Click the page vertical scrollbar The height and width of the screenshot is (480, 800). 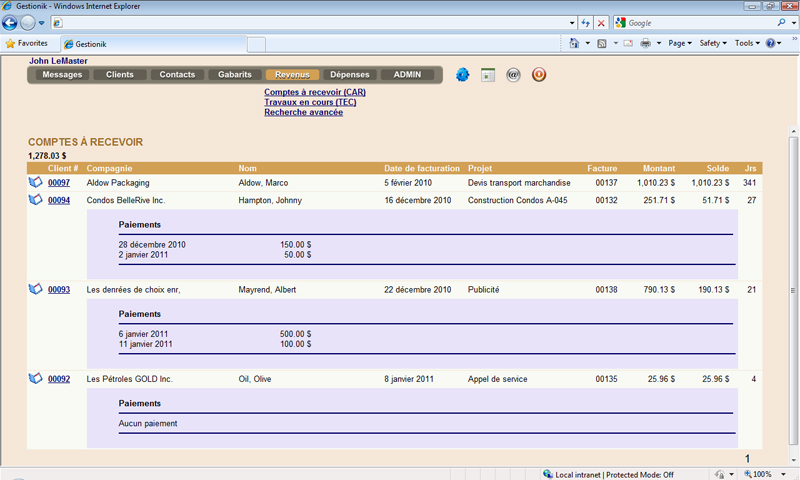[x=793, y=293]
